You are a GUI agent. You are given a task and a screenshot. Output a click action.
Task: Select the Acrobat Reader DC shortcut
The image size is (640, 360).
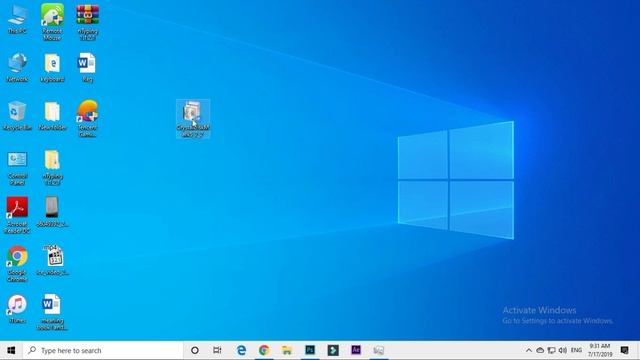pyautogui.click(x=17, y=215)
